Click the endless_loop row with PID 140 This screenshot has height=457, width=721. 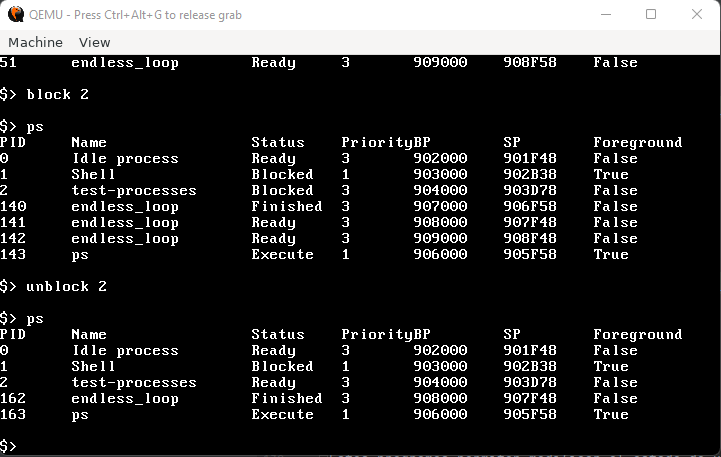[x=125, y=206]
